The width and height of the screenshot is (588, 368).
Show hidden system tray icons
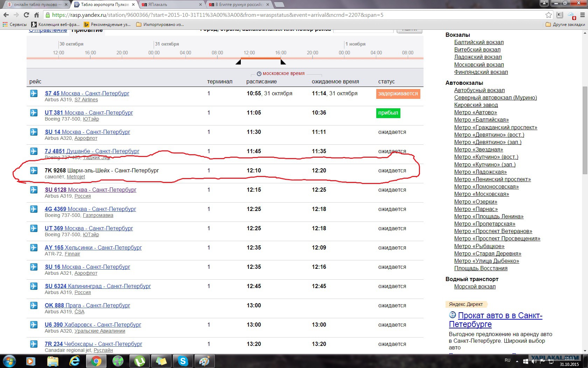(516, 361)
